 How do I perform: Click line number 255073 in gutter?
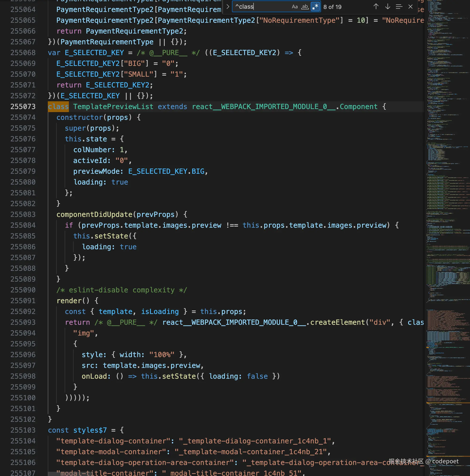click(23, 106)
